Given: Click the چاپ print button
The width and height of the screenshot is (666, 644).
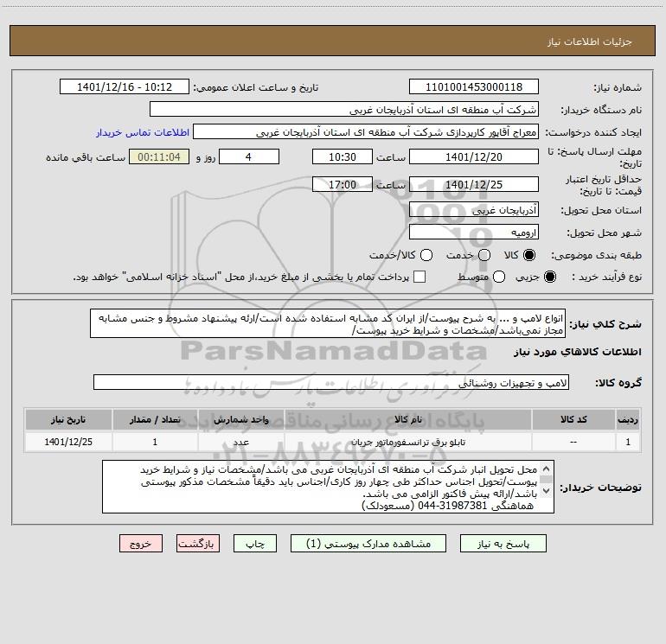Looking at the screenshot, I should pyautogui.click(x=255, y=544).
